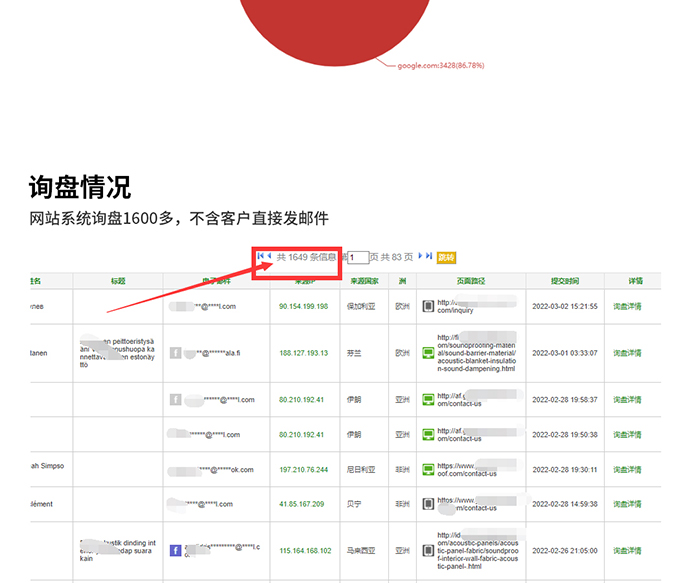Click the 洲 column header

402,281
